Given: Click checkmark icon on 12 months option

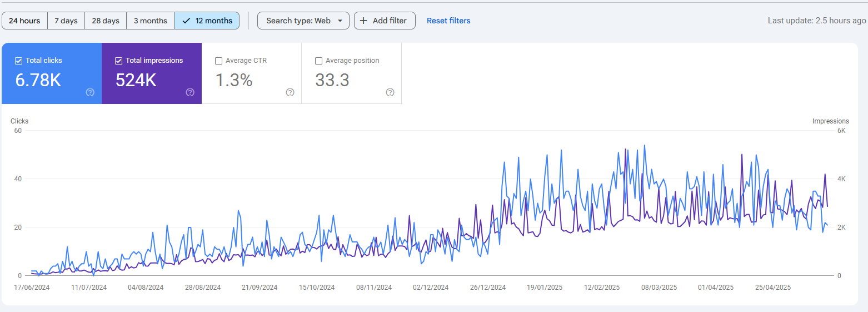Looking at the screenshot, I should pos(186,21).
